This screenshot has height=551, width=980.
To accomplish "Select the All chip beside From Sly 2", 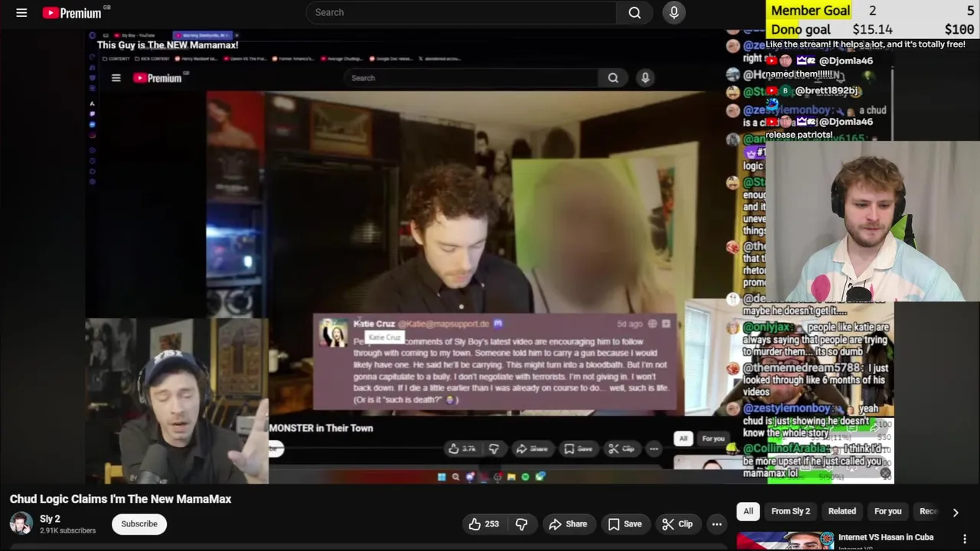I will pyautogui.click(x=748, y=511).
